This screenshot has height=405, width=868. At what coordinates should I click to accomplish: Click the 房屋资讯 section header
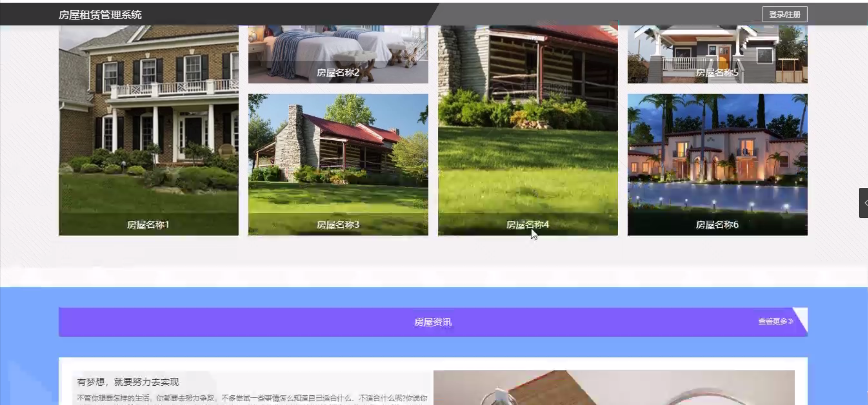pos(433,322)
